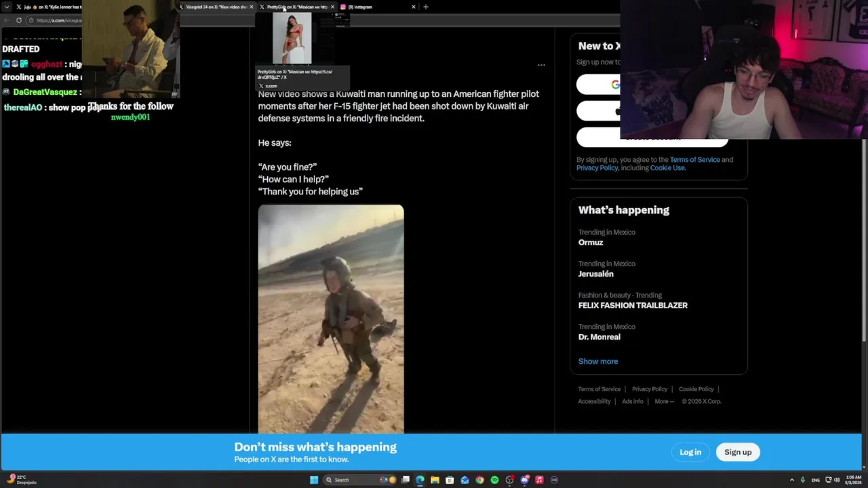
Task: Expand the footer More menu
Action: (x=665, y=401)
